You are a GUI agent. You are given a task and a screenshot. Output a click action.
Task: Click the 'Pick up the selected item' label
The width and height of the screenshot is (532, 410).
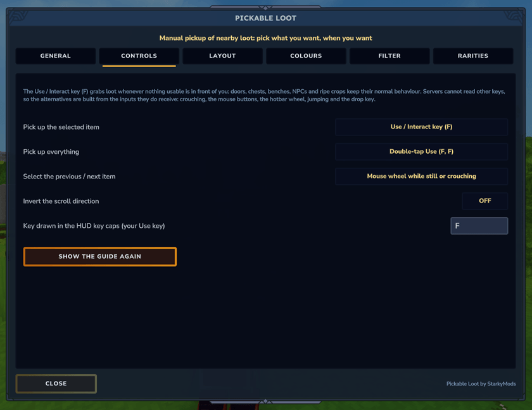tap(61, 127)
